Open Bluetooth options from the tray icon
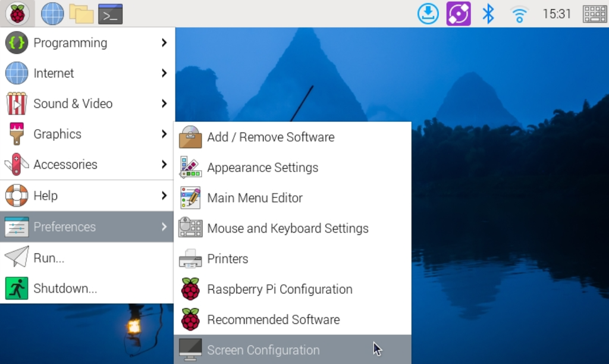 tap(488, 13)
